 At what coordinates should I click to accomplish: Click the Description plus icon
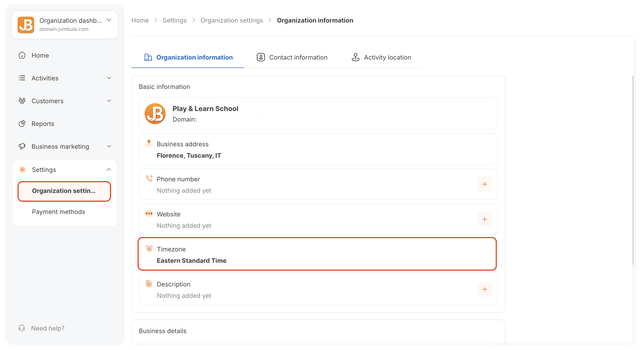485,289
